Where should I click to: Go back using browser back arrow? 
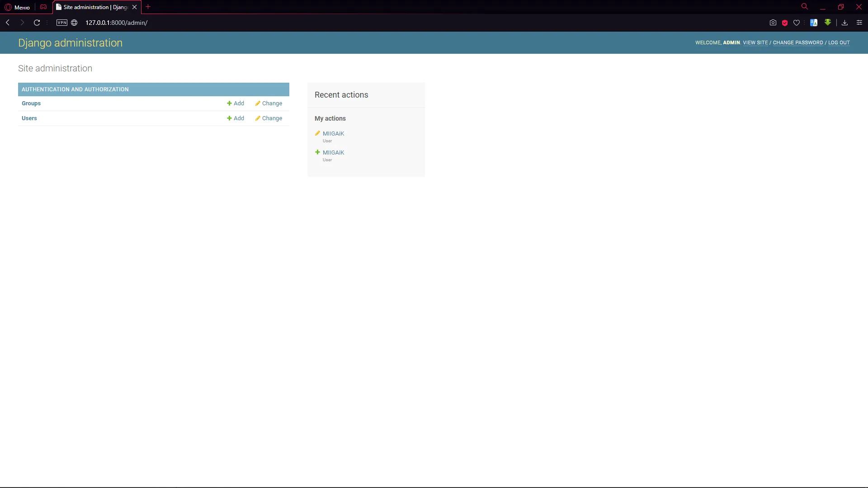point(8,23)
